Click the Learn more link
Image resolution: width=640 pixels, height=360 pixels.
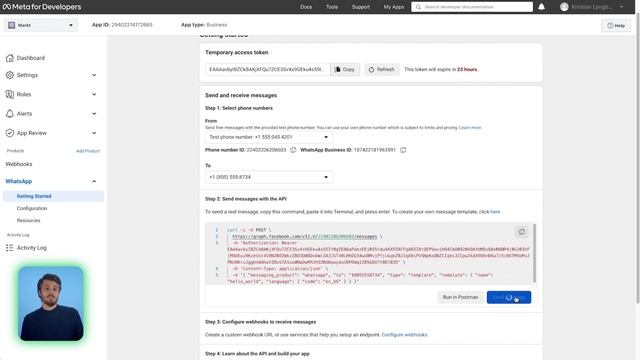tap(470, 128)
